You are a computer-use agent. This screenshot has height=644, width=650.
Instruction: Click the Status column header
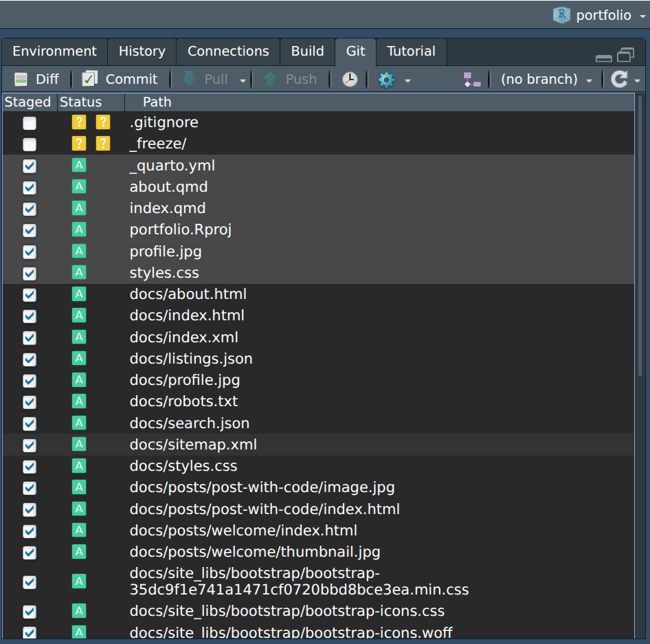click(x=80, y=102)
